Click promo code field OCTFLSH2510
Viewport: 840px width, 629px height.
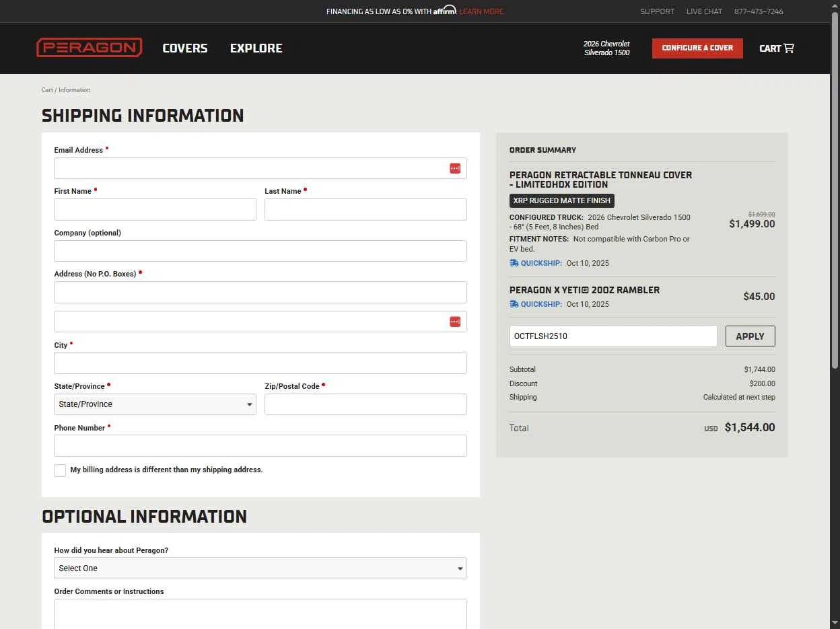point(613,336)
